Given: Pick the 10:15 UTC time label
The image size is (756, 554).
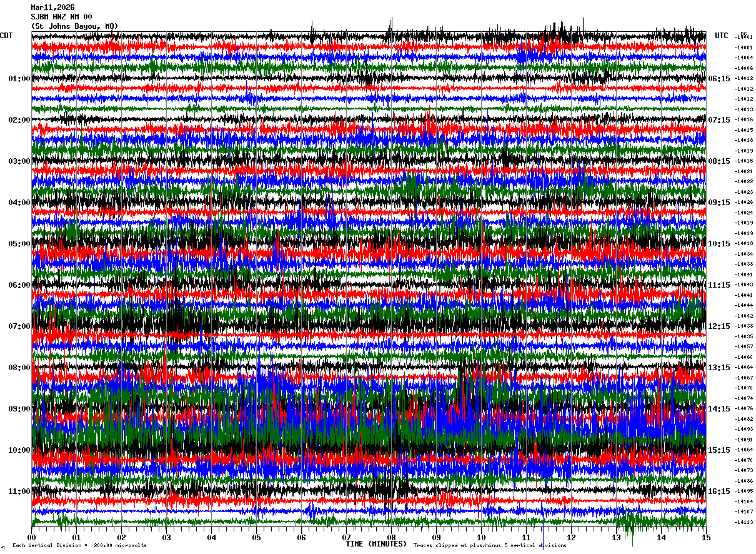Looking at the screenshot, I should [x=719, y=244].
